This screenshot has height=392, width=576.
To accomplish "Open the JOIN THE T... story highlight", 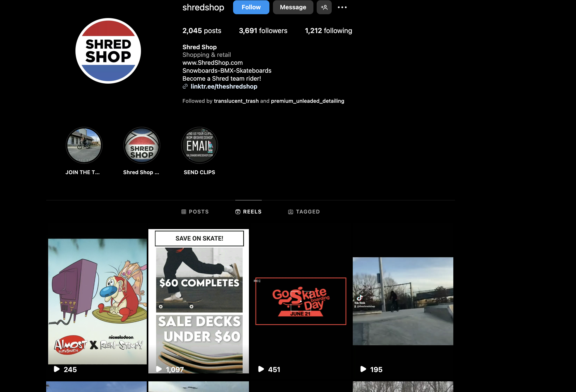I will [84, 145].
